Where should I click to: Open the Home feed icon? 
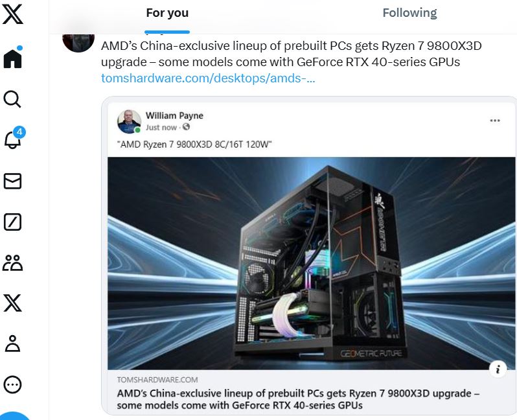[13, 58]
